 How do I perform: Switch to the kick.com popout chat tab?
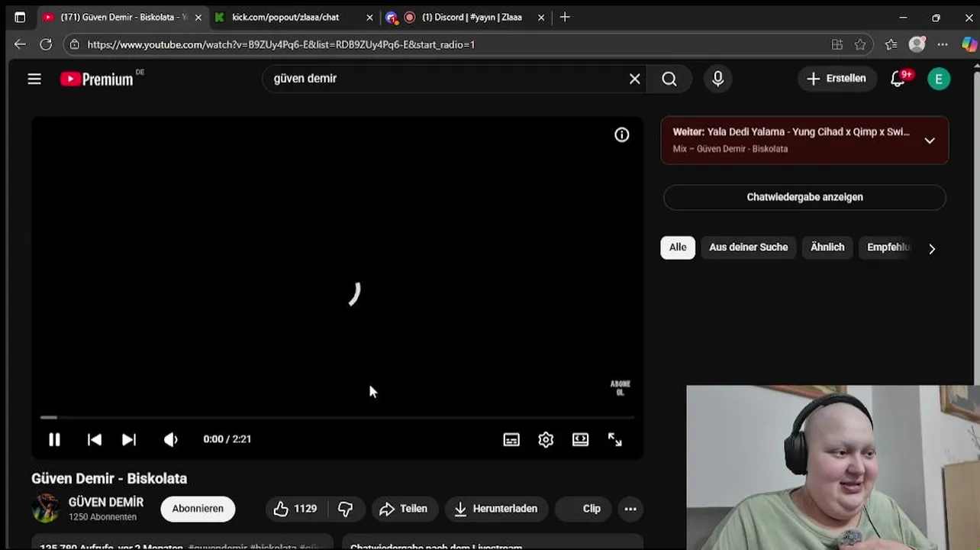coord(285,17)
